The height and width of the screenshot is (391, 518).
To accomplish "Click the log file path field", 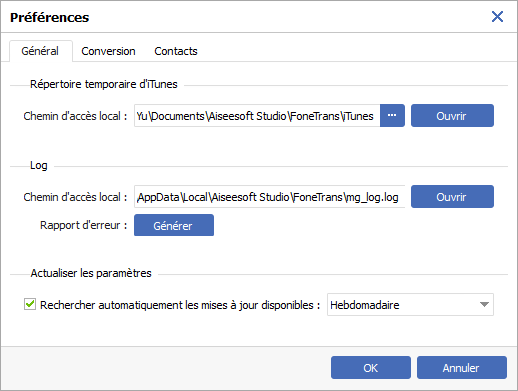I will point(269,196).
